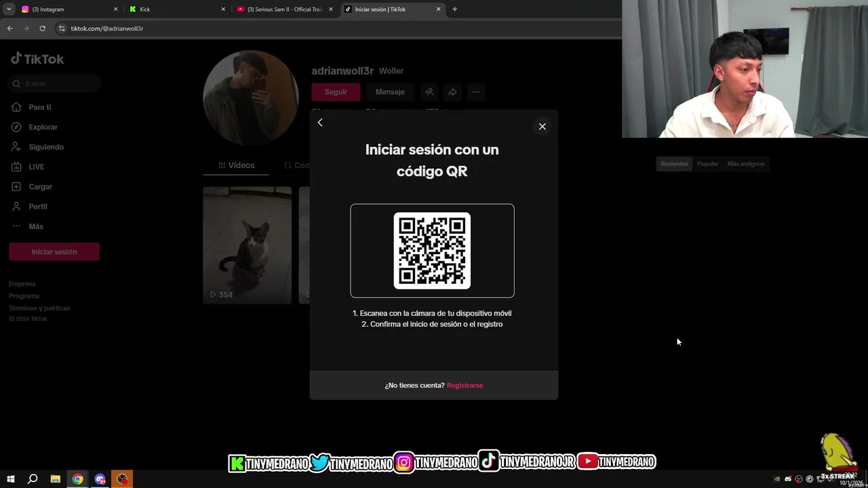Open the tab search dropdown arrow
This screenshot has height=488, width=868.
9,9
